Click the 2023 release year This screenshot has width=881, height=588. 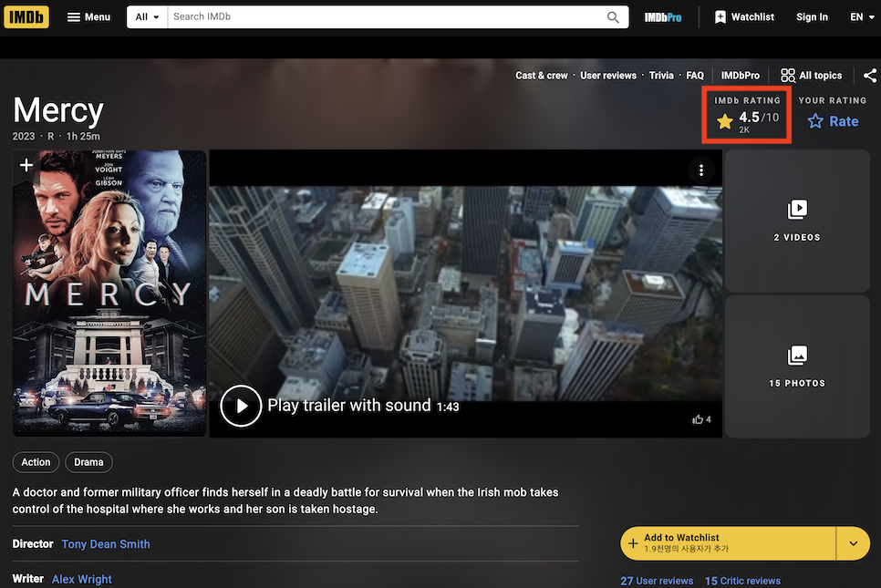pyautogui.click(x=24, y=137)
